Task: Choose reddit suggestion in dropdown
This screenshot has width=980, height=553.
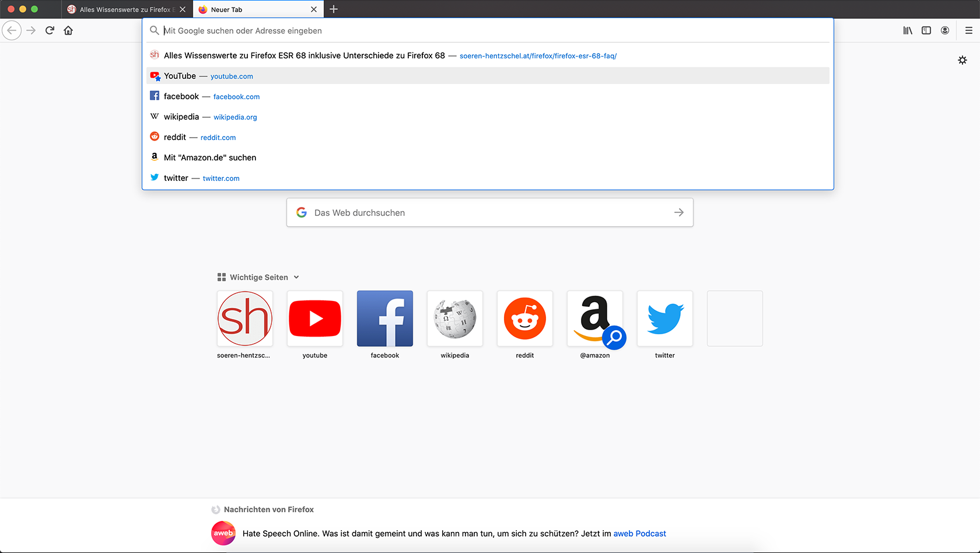Action: (x=488, y=137)
